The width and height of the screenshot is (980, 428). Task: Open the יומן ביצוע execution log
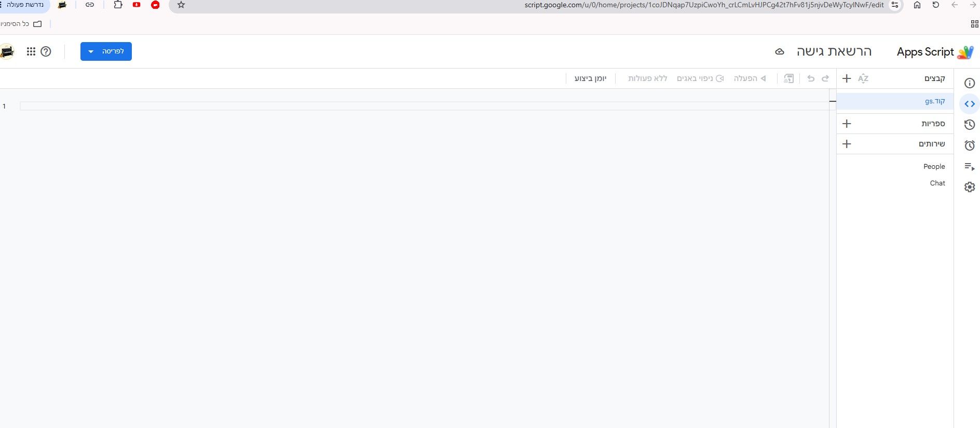point(590,78)
